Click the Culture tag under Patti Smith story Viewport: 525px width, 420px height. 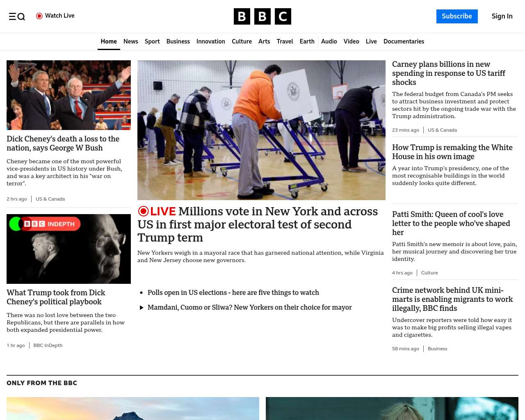click(429, 273)
